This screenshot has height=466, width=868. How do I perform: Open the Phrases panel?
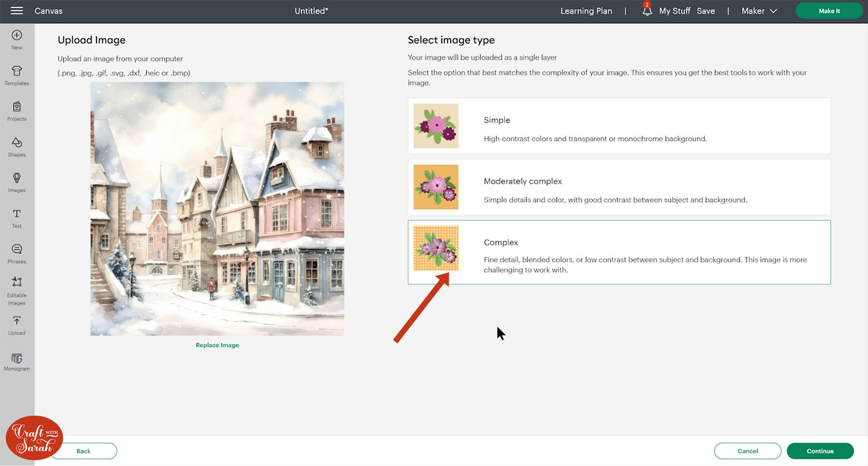17,250
